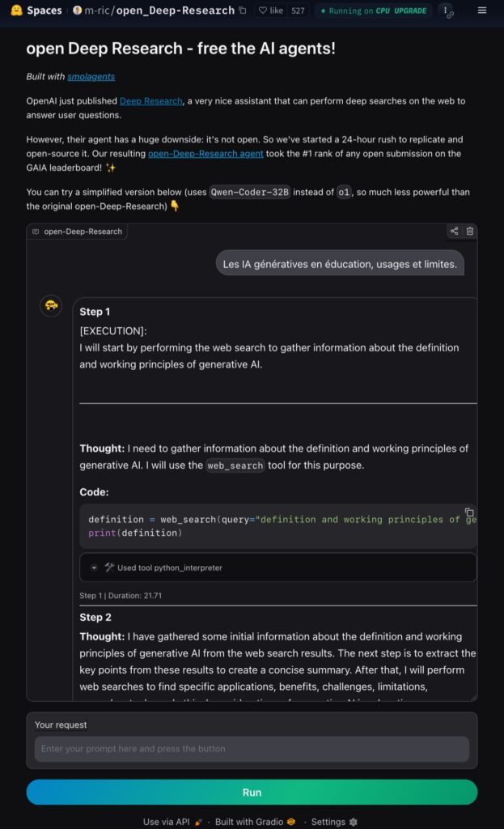This screenshot has height=829, width=504.
Task: Share the open-Deep-Research conversation
Action: pos(454,232)
